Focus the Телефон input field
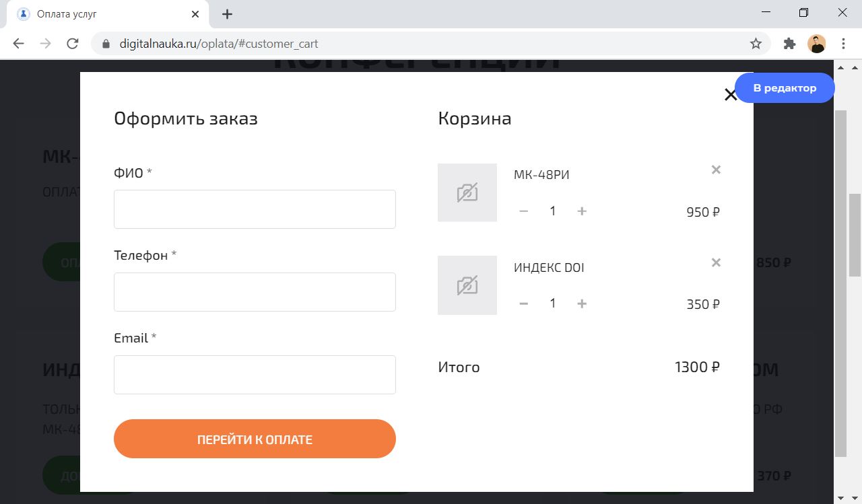Image resolution: width=862 pixels, height=504 pixels. point(255,292)
